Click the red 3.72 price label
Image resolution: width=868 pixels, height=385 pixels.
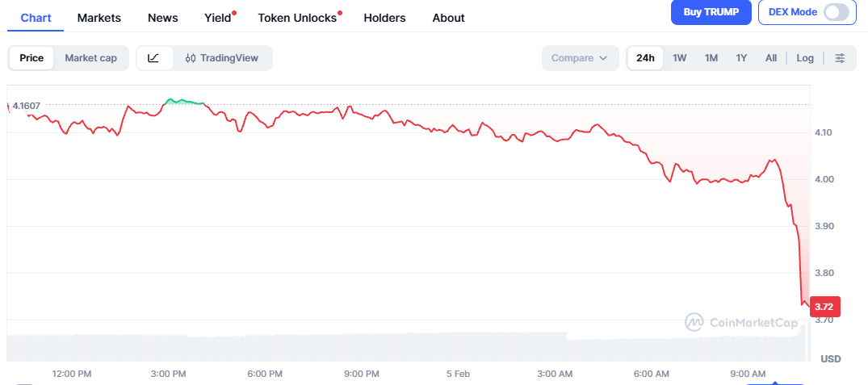coord(824,307)
